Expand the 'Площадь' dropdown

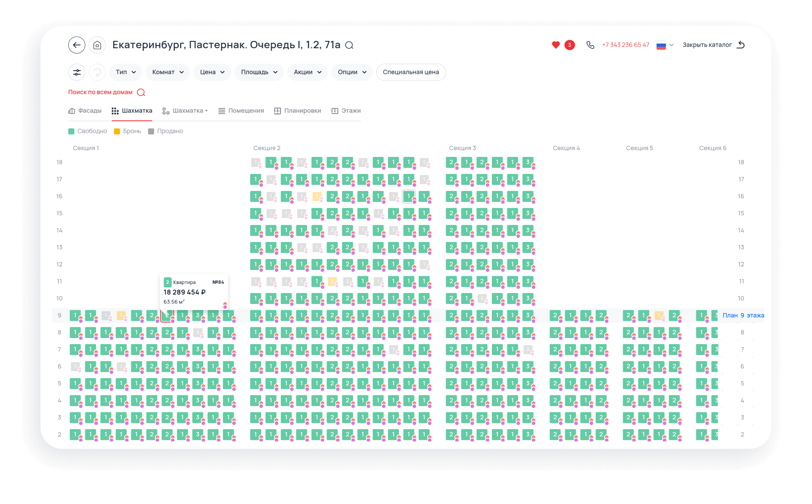tap(259, 72)
